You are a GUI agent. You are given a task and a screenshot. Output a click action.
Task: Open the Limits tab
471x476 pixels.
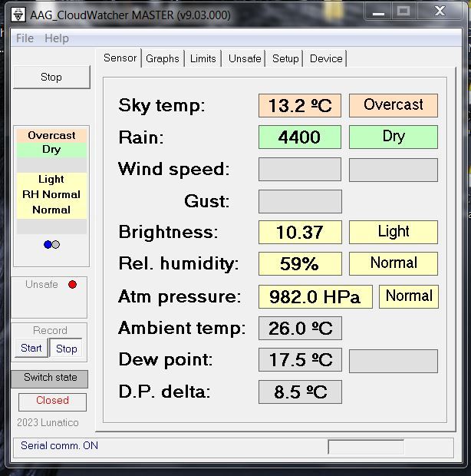[203, 58]
